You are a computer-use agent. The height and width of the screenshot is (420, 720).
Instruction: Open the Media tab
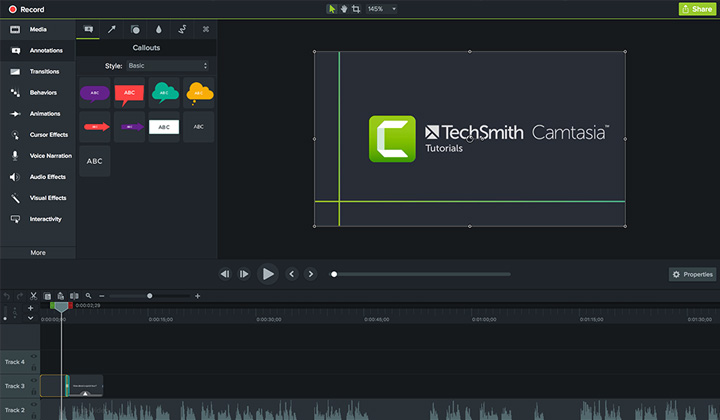coord(38,29)
